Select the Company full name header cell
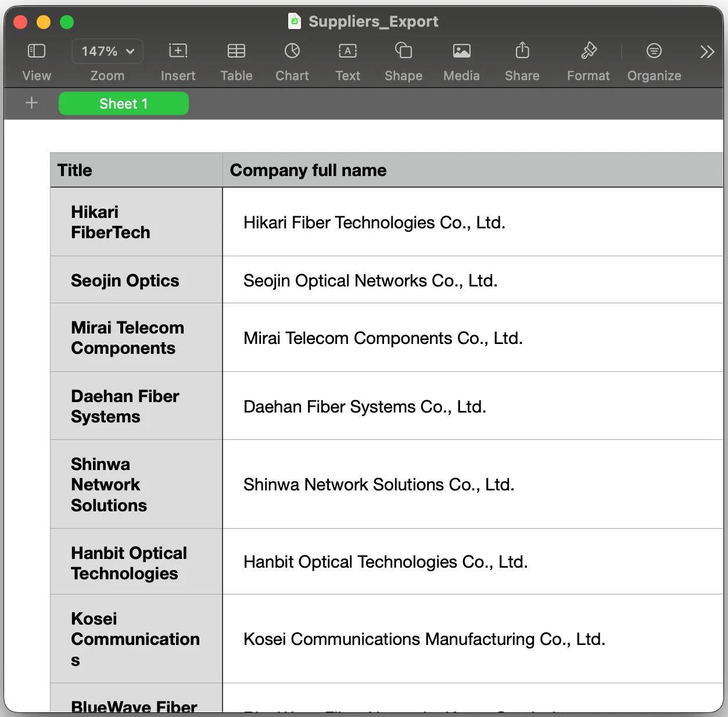 point(473,170)
